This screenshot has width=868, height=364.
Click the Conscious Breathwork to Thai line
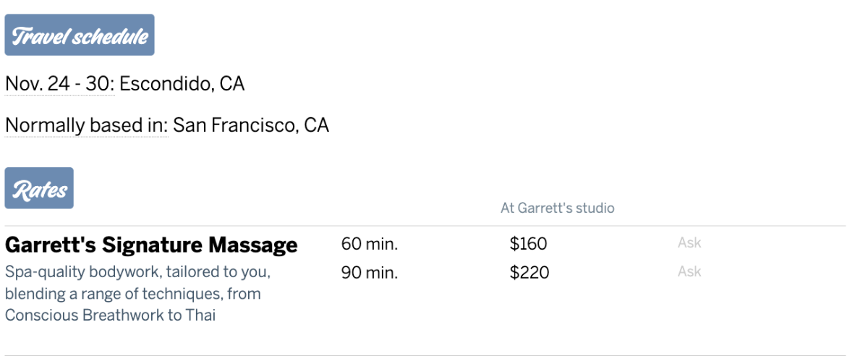[x=110, y=316]
